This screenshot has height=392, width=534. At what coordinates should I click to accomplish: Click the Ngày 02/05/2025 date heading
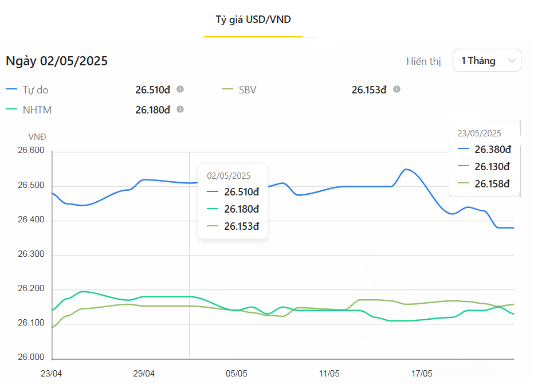coord(57,61)
